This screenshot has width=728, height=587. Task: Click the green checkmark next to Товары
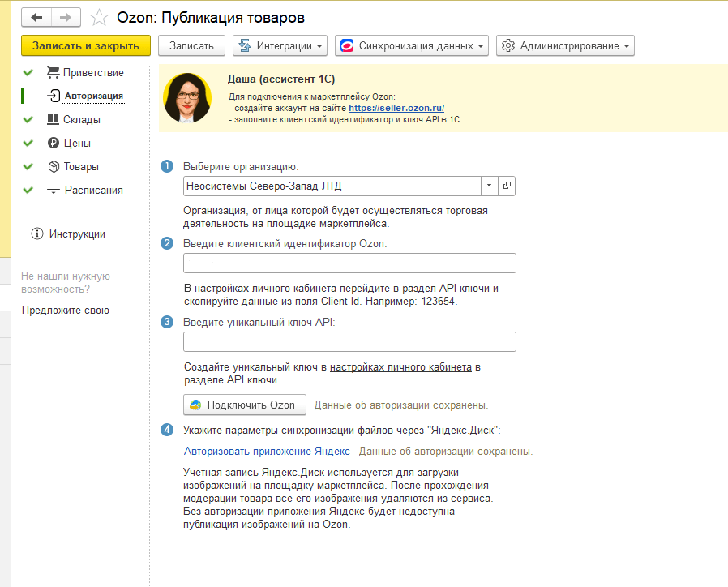coord(28,166)
